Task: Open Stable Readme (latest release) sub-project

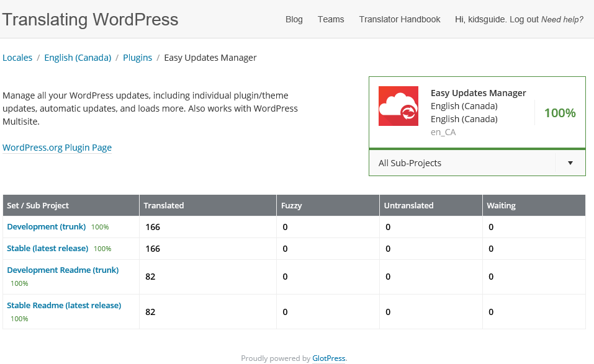Action: pos(64,306)
